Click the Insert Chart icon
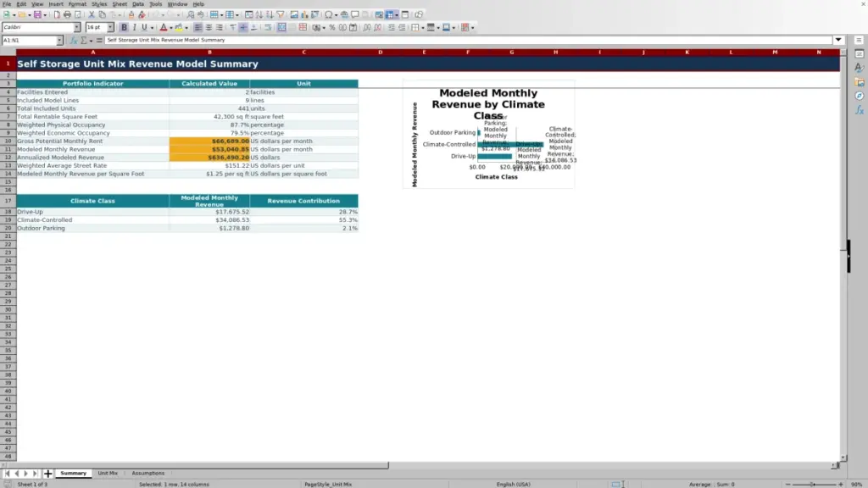Image resolution: width=868 pixels, height=488 pixels. pos(304,14)
